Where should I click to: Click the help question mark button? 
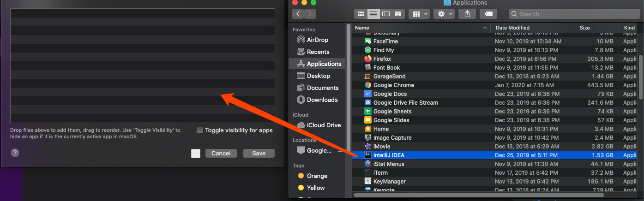click(15, 153)
